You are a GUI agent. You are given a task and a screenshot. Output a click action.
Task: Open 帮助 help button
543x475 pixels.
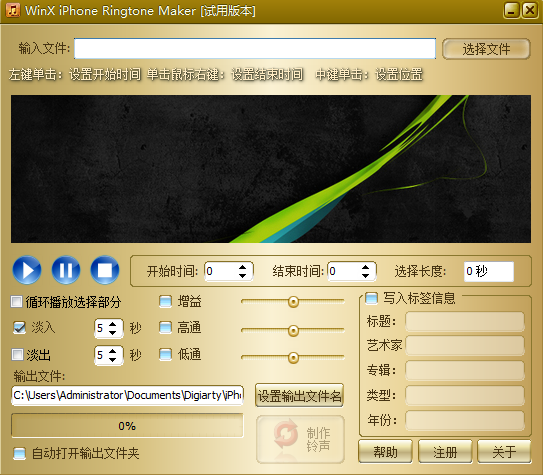tap(385, 451)
